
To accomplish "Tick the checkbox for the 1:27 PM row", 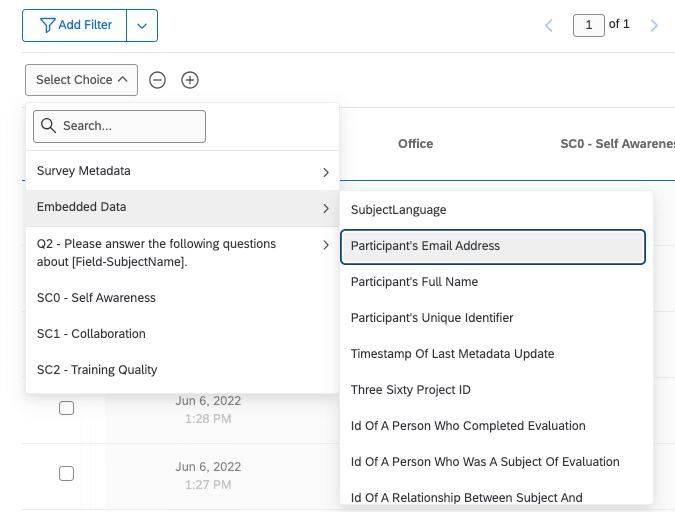I will coord(66,474).
